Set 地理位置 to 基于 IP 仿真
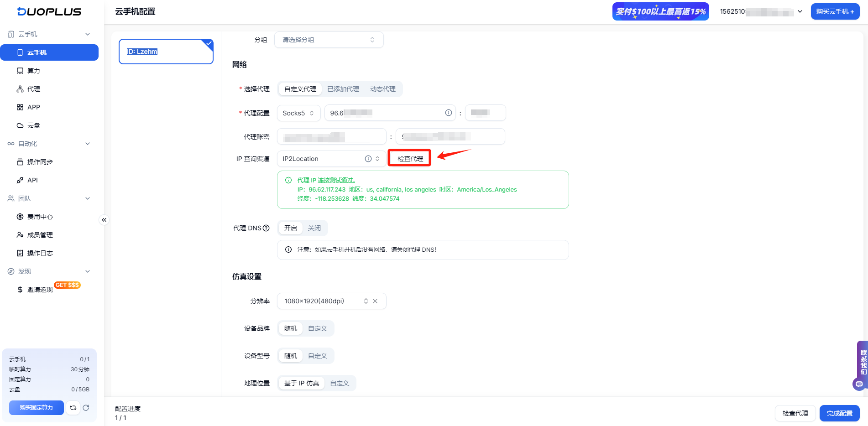Screen dimensions: 868x426 click(x=302, y=383)
